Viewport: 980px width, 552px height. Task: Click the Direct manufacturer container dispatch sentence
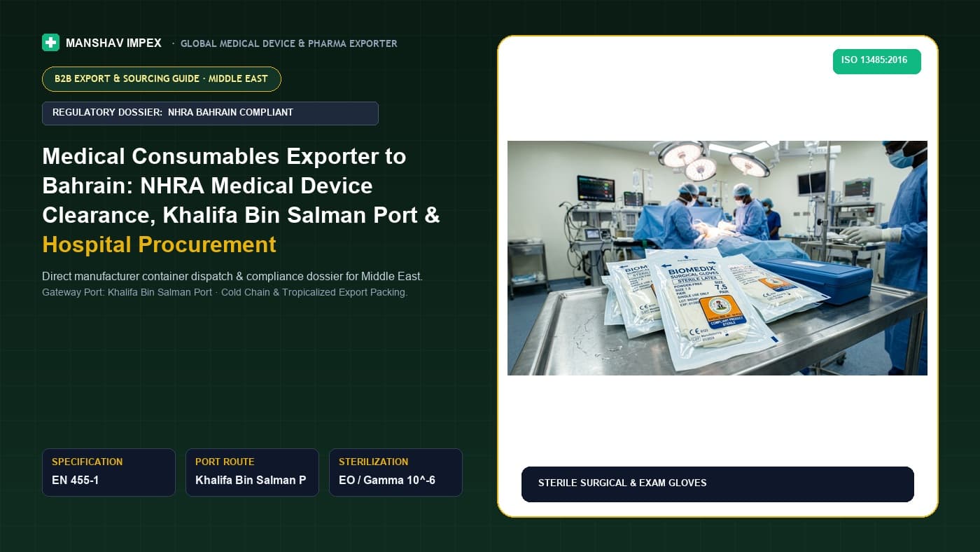232,276
